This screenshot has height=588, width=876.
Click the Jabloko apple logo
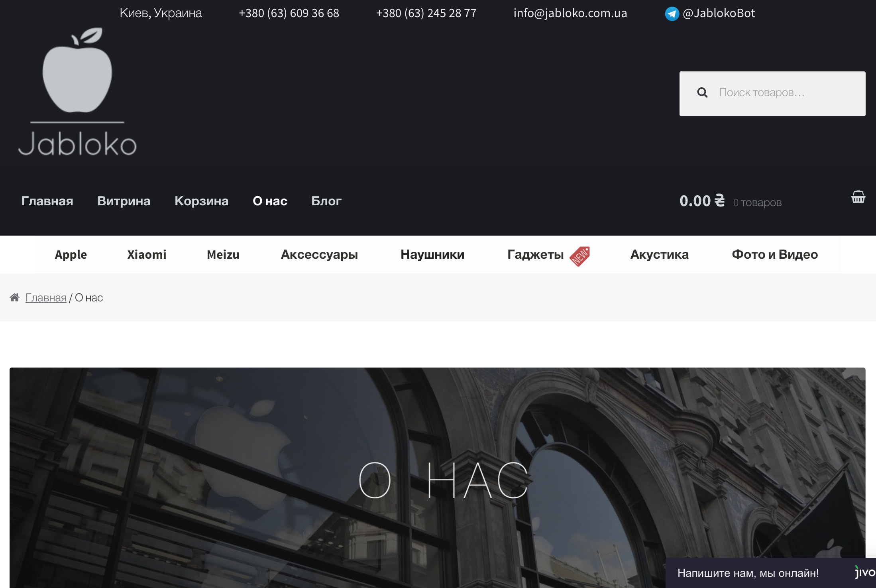click(x=77, y=92)
